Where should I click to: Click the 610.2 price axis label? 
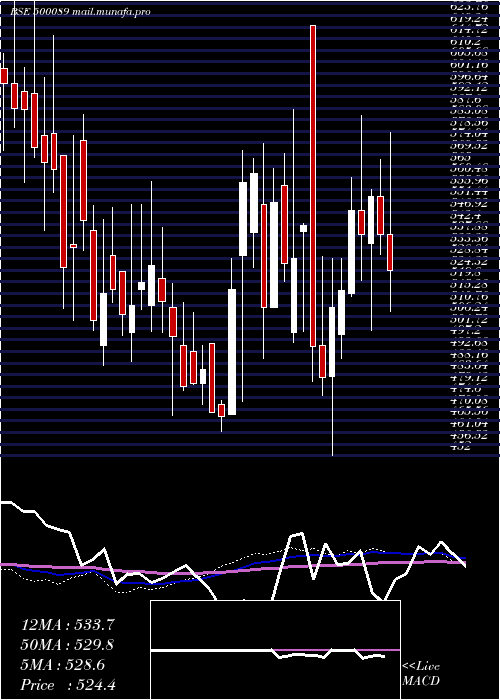coord(466,42)
